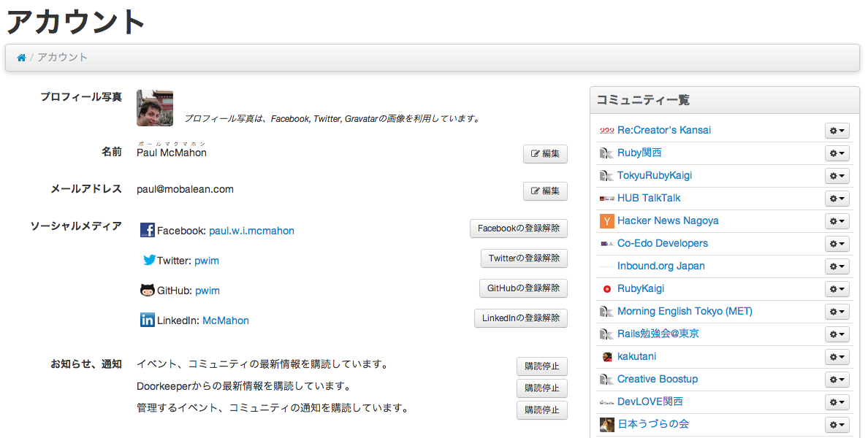Click the RubyKaigi red circle logo
Viewport: 868px width, 438px height.
[x=606, y=289]
